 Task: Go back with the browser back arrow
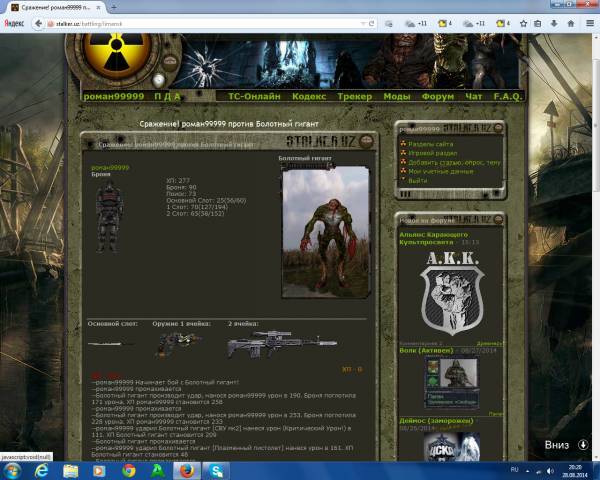pos(38,23)
